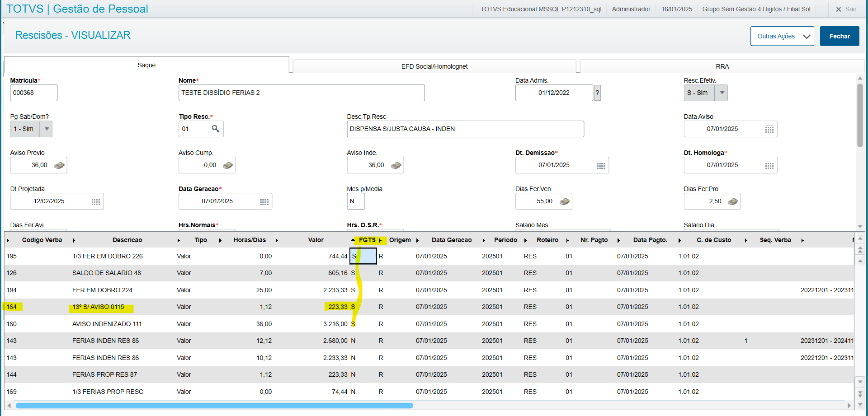Select row FER EM DOBRO 224
Image resolution: width=868 pixels, height=416 pixels.
pos(429,290)
